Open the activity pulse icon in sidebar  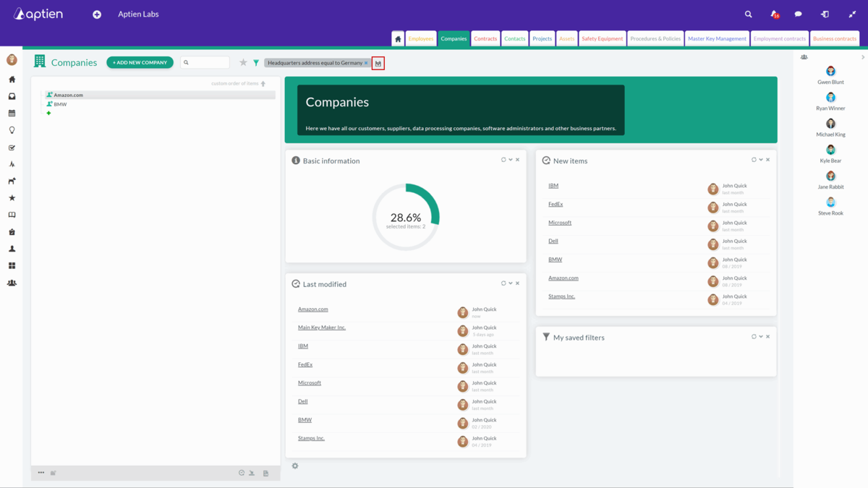click(x=12, y=164)
